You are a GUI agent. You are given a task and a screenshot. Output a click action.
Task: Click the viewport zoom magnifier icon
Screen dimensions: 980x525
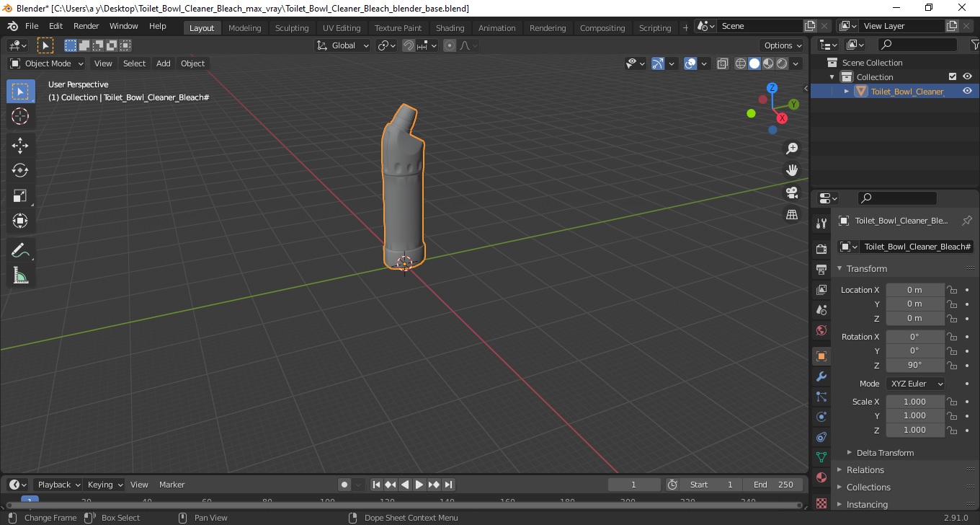point(792,149)
